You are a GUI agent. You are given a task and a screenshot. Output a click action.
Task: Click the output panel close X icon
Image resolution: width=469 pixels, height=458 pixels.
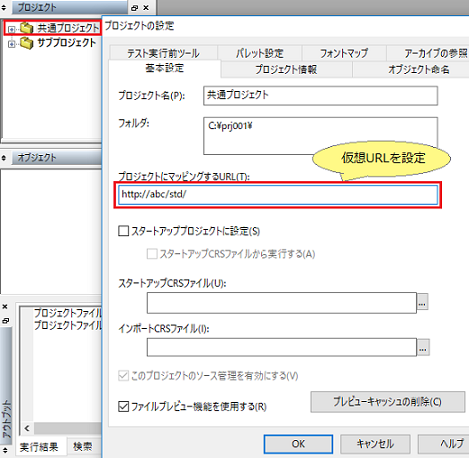click(5, 306)
